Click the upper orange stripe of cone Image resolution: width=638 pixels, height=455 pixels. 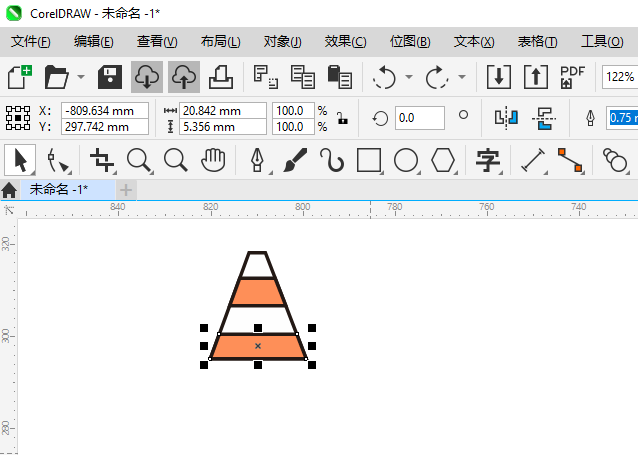[258, 292]
